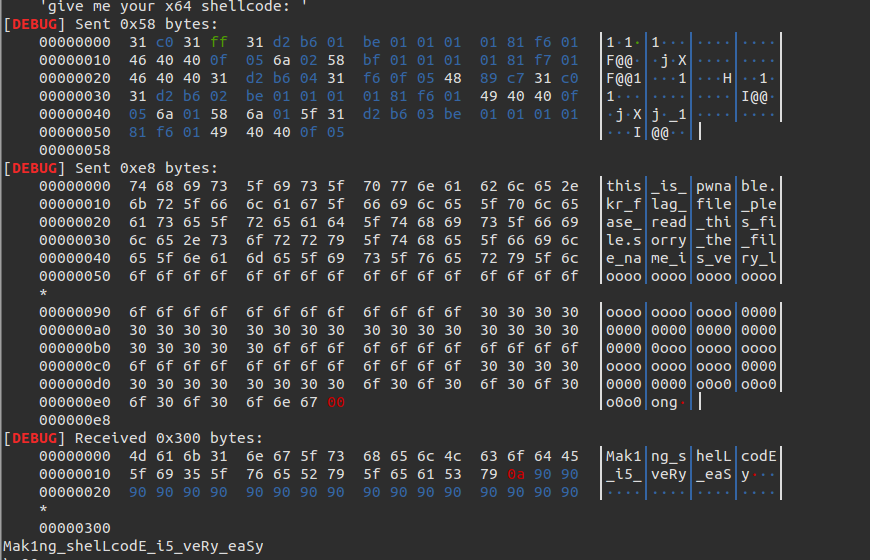Viewport: 870px width, 560px height.
Task: Click the ASCII chunk 'F@@1' in shellcode dump
Action: pos(624,78)
